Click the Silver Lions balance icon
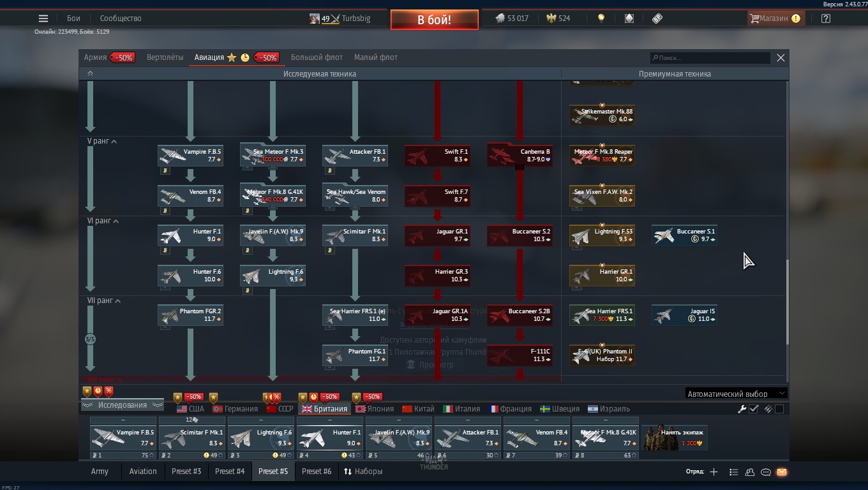Image resolution: width=868 pixels, height=490 pixels. [500, 19]
